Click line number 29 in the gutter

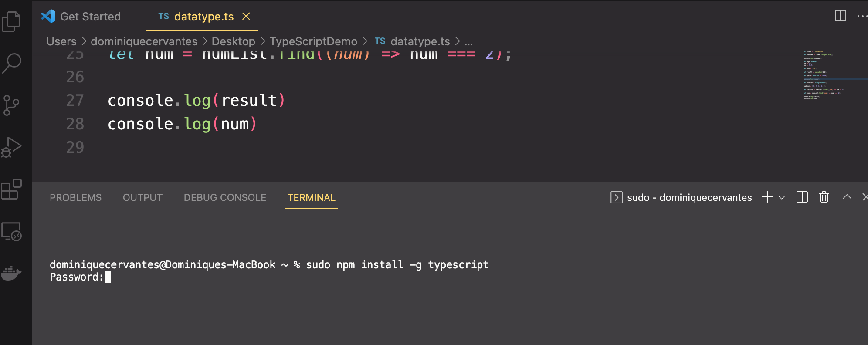pyautogui.click(x=75, y=148)
